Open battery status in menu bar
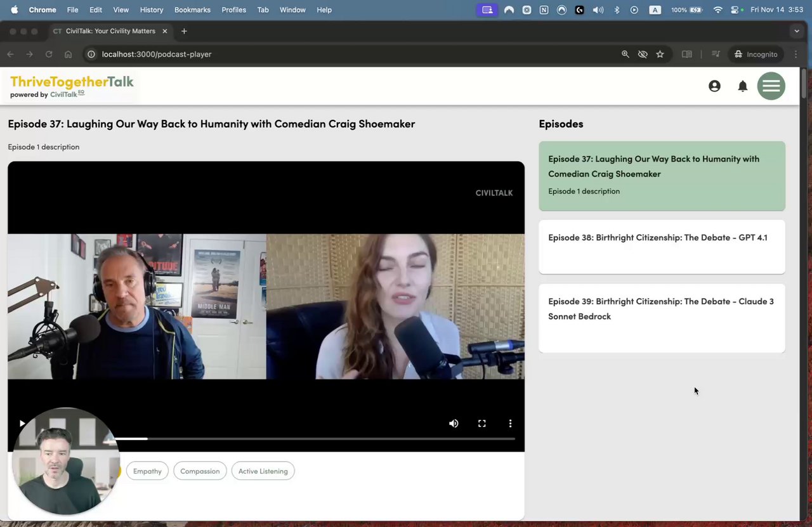 pyautogui.click(x=687, y=10)
